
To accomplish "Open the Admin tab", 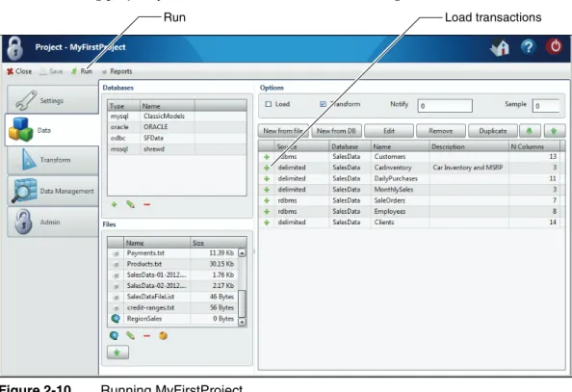I will pyautogui.click(x=53, y=222).
